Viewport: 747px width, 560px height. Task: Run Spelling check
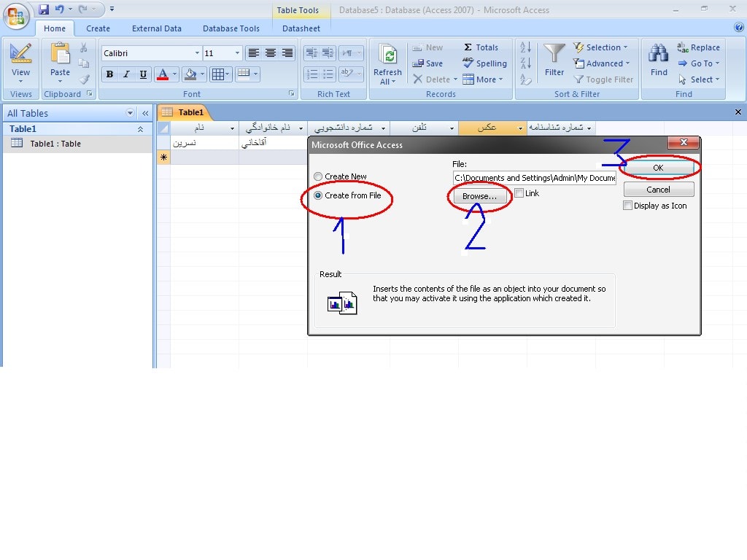click(484, 63)
